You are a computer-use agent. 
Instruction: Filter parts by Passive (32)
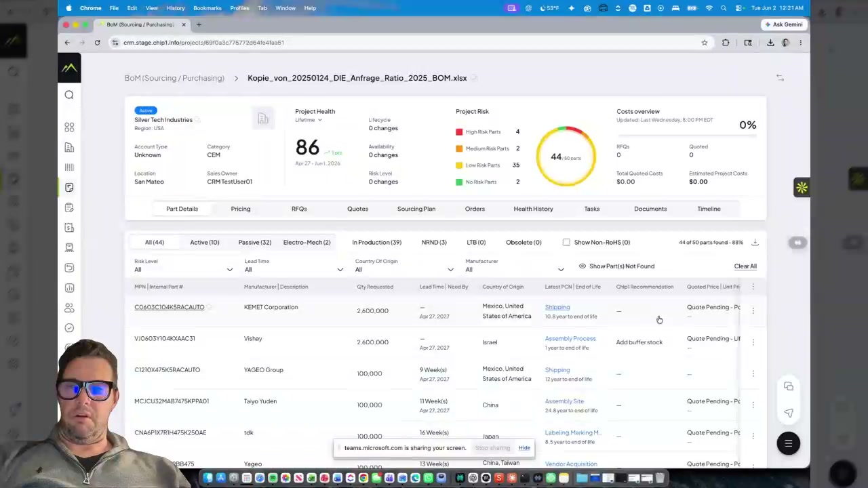tap(254, 243)
